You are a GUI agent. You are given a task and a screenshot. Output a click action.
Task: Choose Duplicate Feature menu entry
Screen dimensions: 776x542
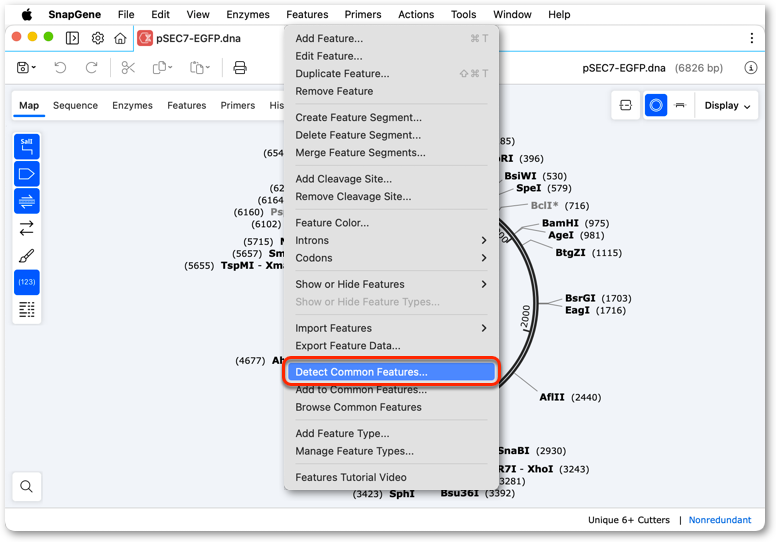391,74
